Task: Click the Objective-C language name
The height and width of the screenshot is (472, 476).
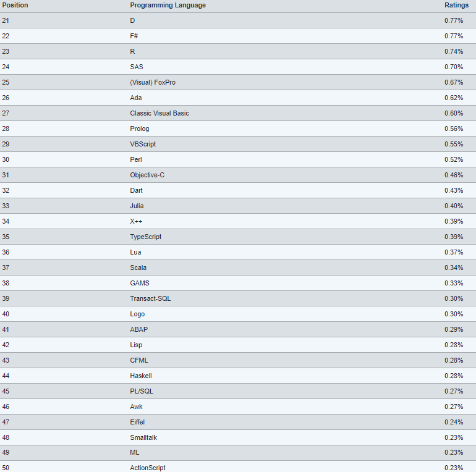Action: 147,175
